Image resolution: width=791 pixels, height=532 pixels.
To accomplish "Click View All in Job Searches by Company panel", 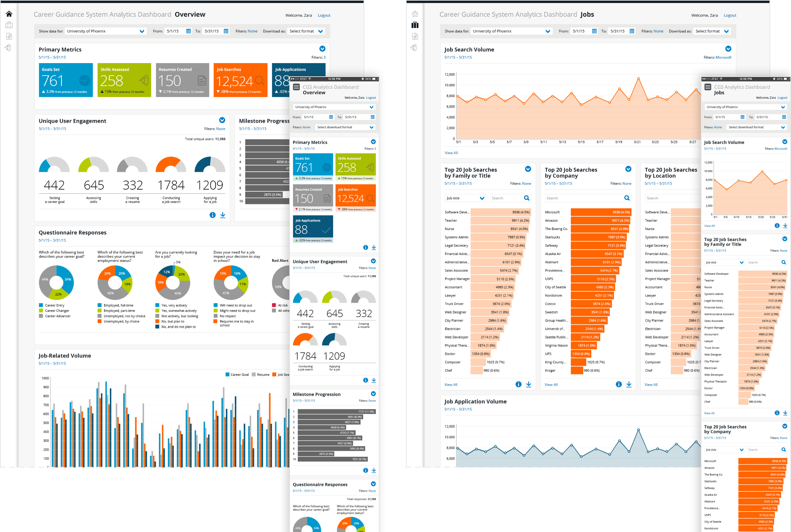I will [x=551, y=385].
